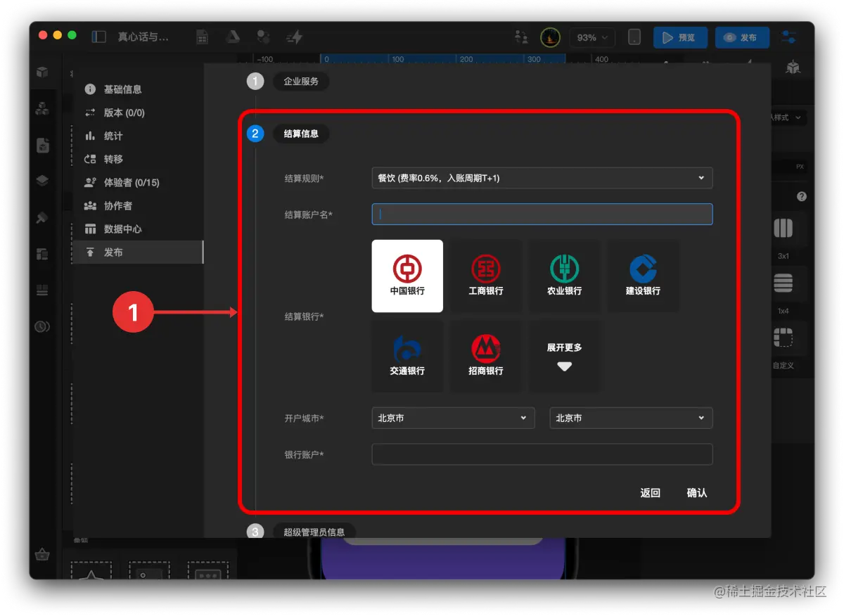Click the basket icon at bottom left
The width and height of the screenshot is (844, 616).
[x=43, y=554]
